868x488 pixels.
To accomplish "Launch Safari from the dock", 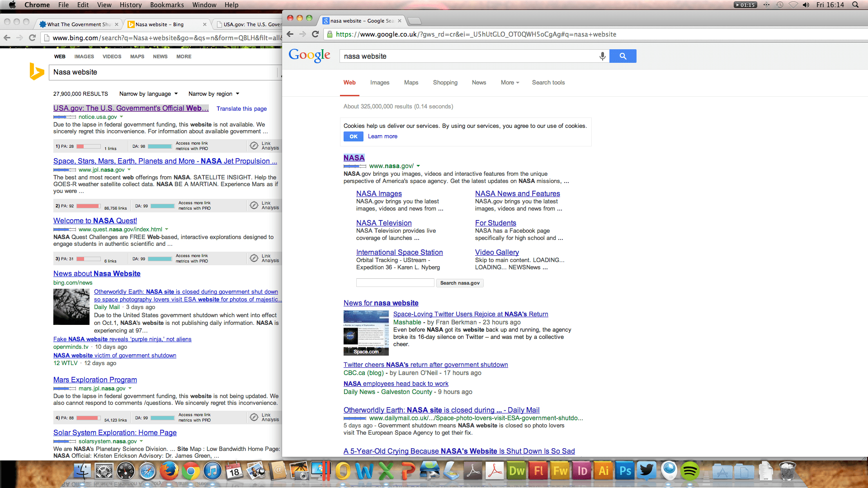I will pyautogui.click(x=147, y=471).
